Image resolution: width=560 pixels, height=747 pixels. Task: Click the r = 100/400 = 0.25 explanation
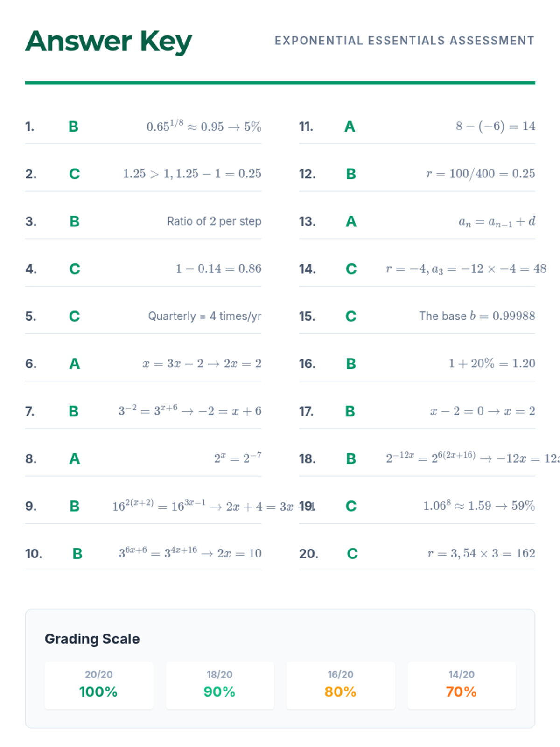[480, 174]
